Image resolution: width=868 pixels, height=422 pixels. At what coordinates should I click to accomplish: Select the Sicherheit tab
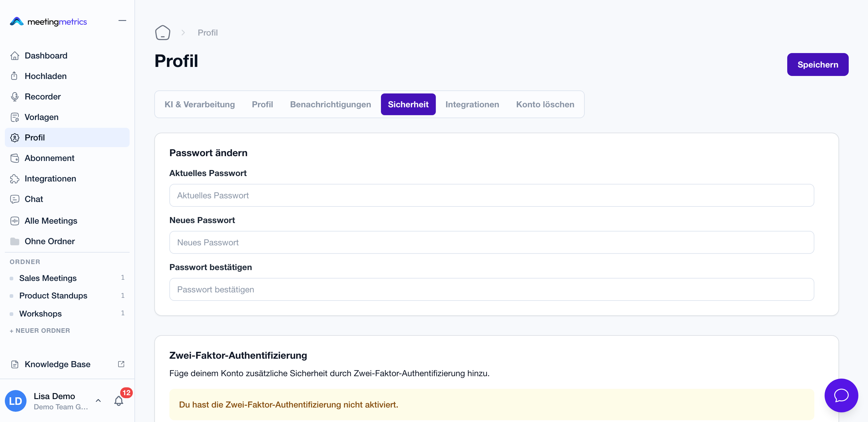point(408,105)
